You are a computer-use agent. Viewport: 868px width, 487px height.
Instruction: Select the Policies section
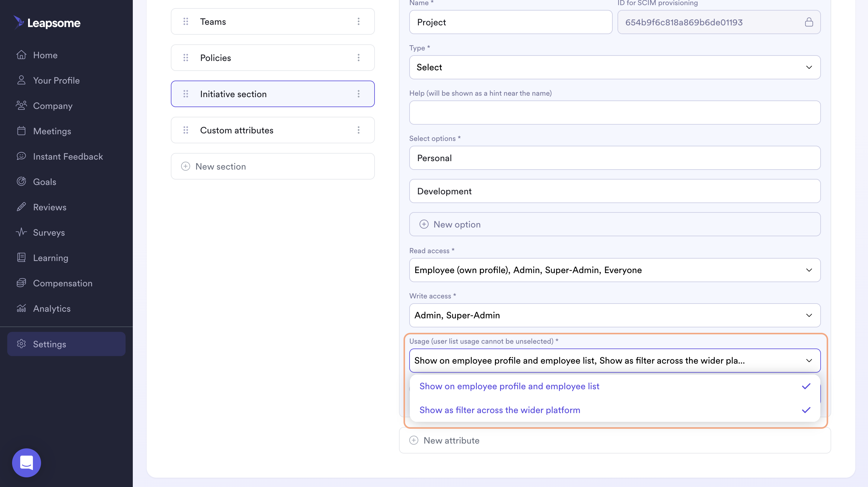point(273,58)
